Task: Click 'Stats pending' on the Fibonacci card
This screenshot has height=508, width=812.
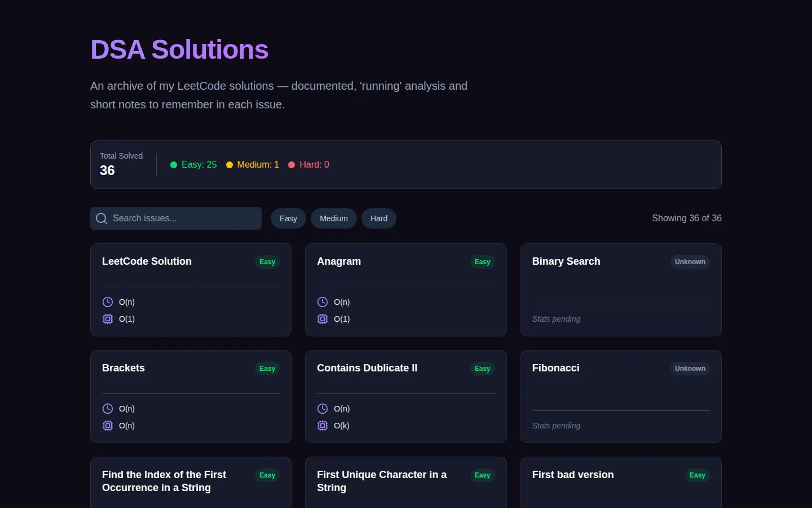Action: [556, 426]
